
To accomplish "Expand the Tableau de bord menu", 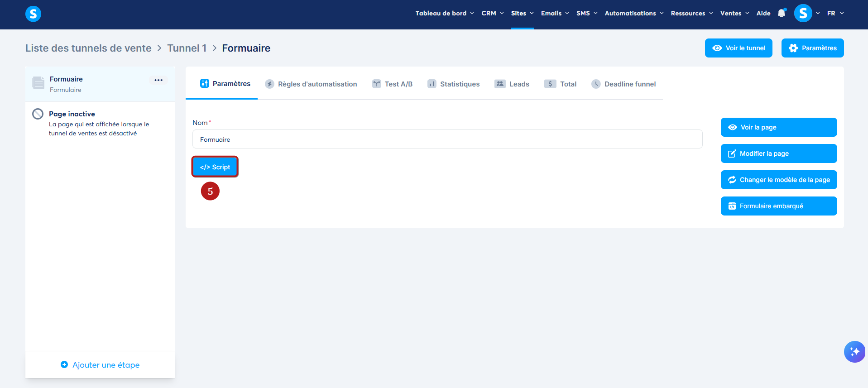I will (445, 13).
